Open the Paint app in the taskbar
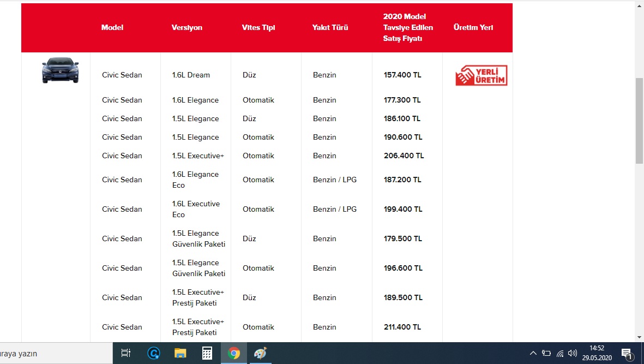The image size is (644, 364). pos(261,353)
